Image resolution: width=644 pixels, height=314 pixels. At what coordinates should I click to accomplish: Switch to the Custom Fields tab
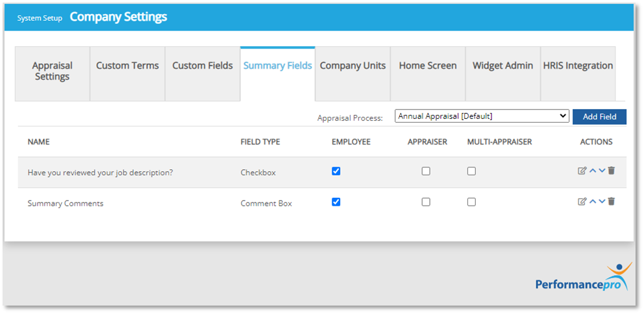(203, 66)
